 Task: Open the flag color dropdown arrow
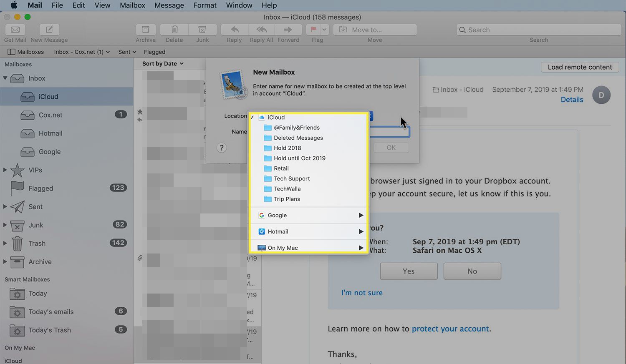pos(324,30)
